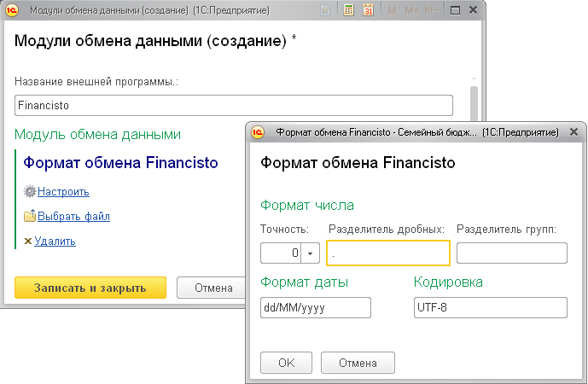Click the Разделитель групп input field

[512, 253]
